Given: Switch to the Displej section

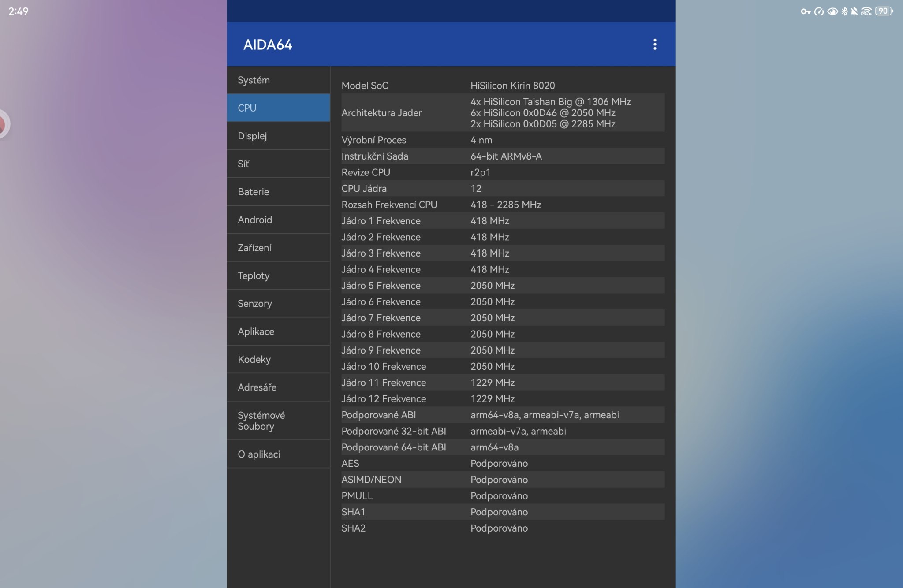Looking at the screenshot, I should pos(278,136).
